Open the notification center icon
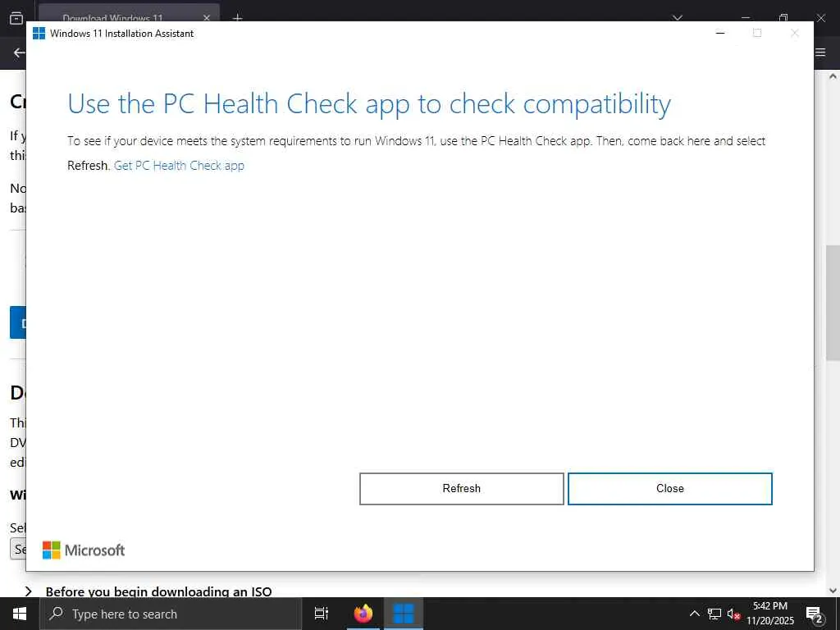This screenshot has width=840, height=630. pyautogui.click(x=815, y=614)
